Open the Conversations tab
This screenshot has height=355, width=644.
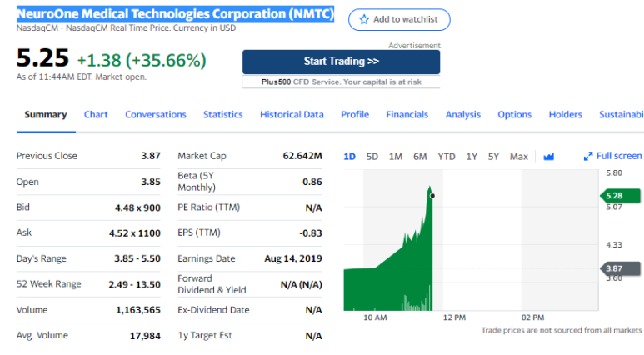point(156,115)
